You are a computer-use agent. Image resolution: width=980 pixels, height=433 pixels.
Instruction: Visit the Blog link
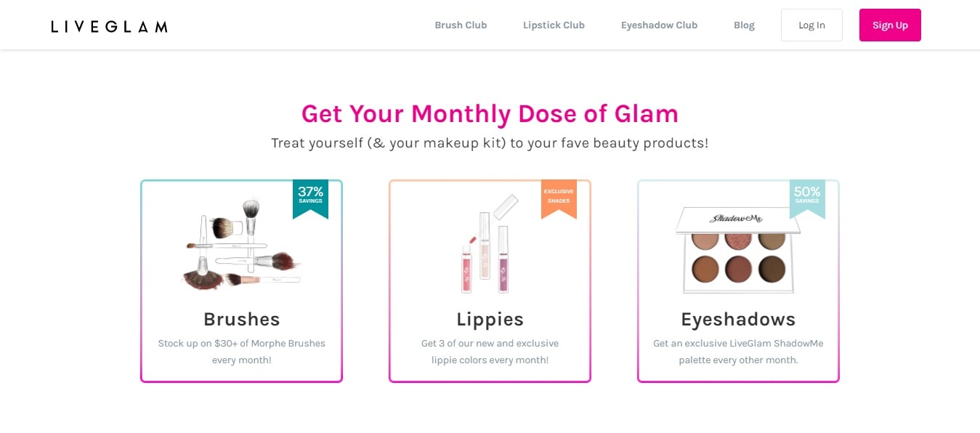744,25
